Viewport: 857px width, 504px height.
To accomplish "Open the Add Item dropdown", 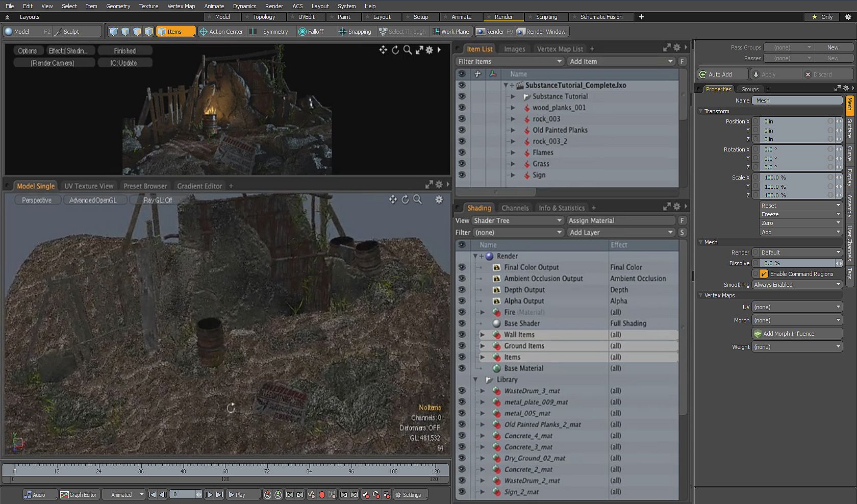I will [x=621, y=61].
